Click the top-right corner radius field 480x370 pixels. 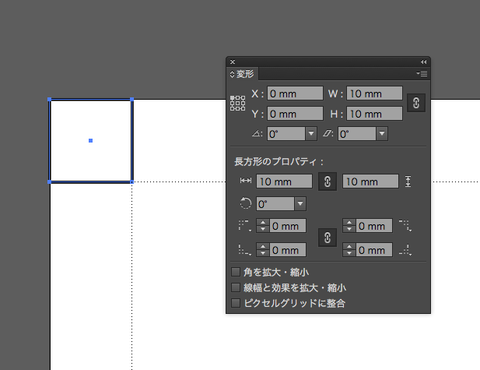pos(374,226)
